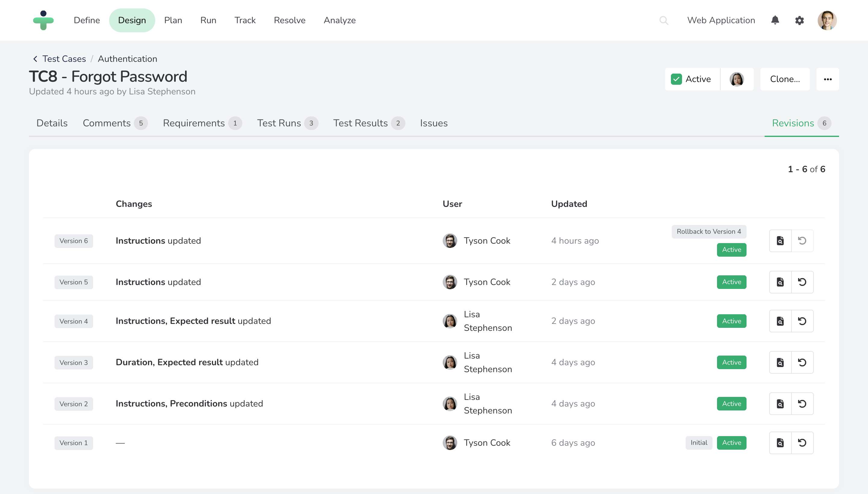Open the Comments tab
Image resolution: width=868 pixels, height=494 pixels.
point(115,123)
